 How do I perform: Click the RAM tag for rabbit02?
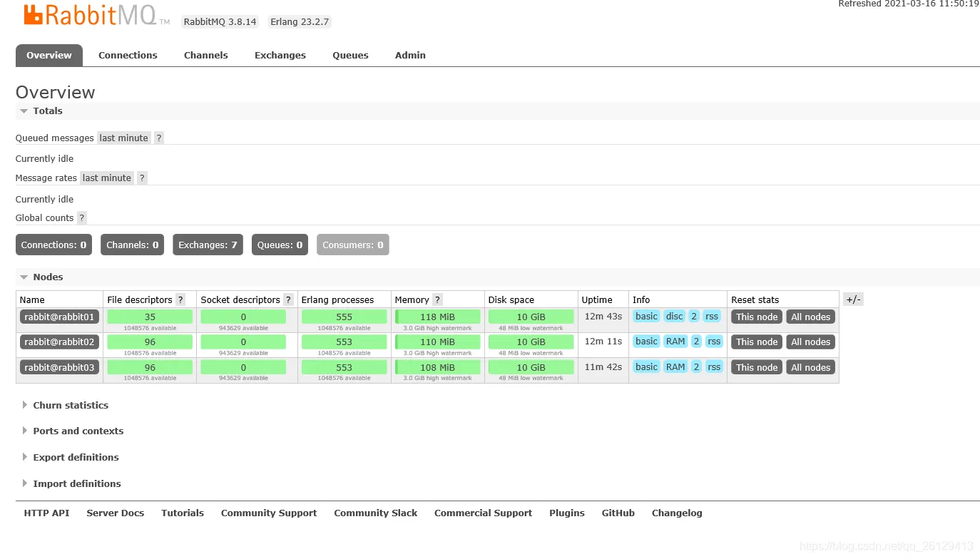click(x=675, y=341)
